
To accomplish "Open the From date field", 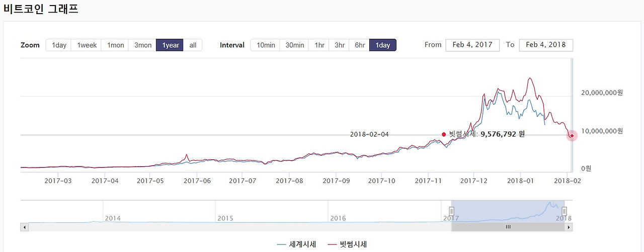I will tap(472, 45).
